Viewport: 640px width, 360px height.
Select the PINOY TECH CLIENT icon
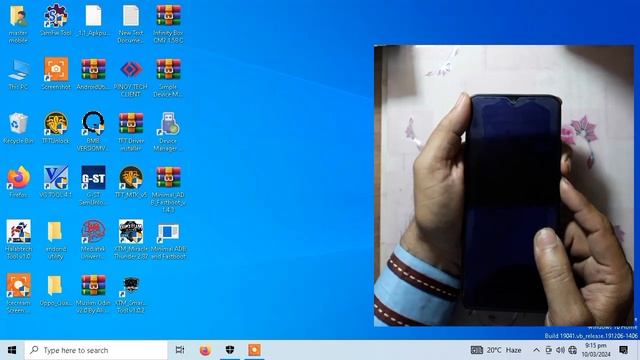point(131,78)
